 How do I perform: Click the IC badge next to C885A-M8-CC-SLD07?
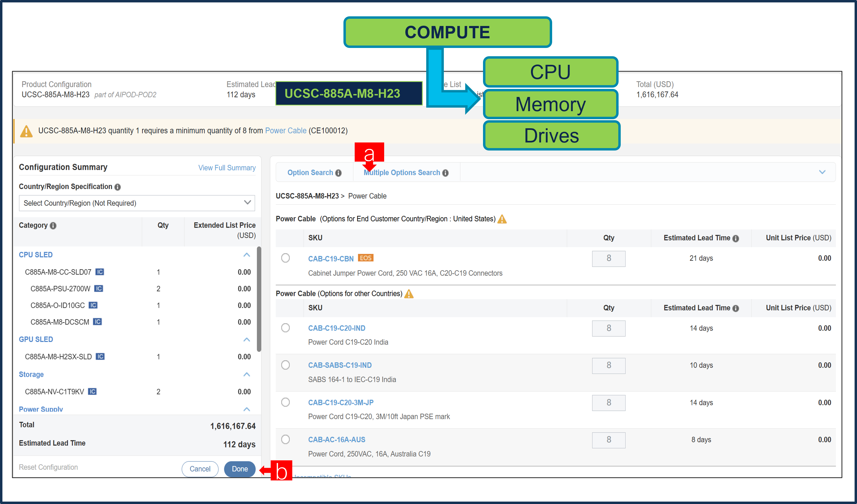tap(100, 272)
